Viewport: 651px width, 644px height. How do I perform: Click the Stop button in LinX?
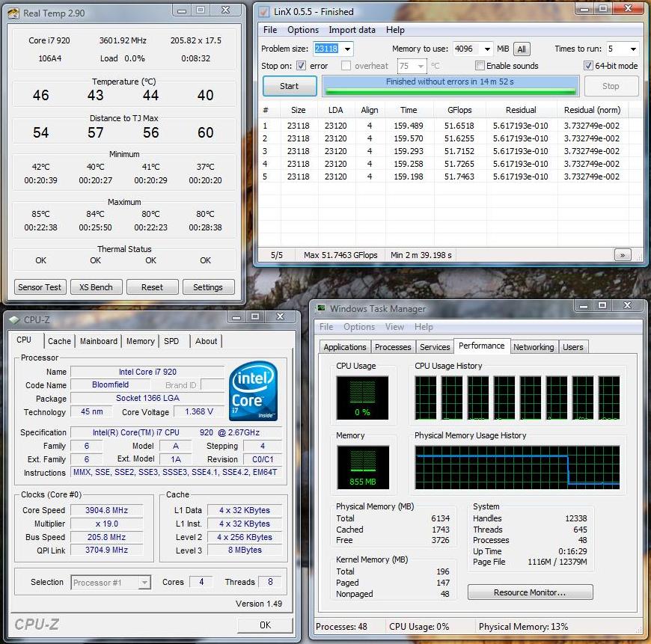[611, 86]
